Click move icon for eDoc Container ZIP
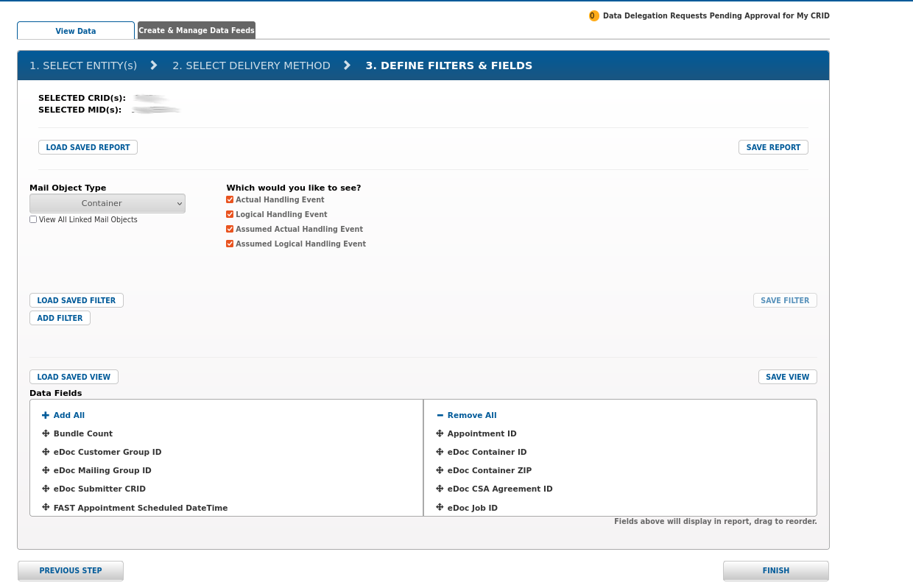913x588 pixels. (x=440, y=471)
